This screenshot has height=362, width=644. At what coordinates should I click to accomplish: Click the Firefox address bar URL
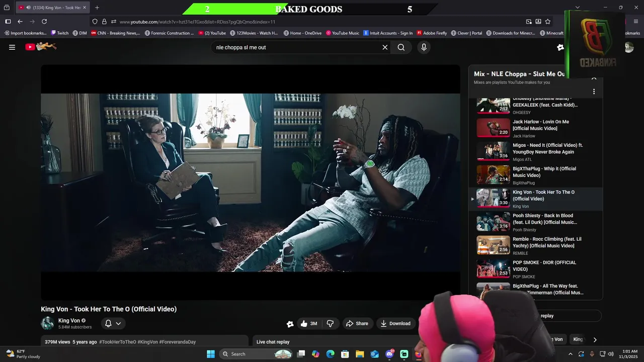(197, 22)
